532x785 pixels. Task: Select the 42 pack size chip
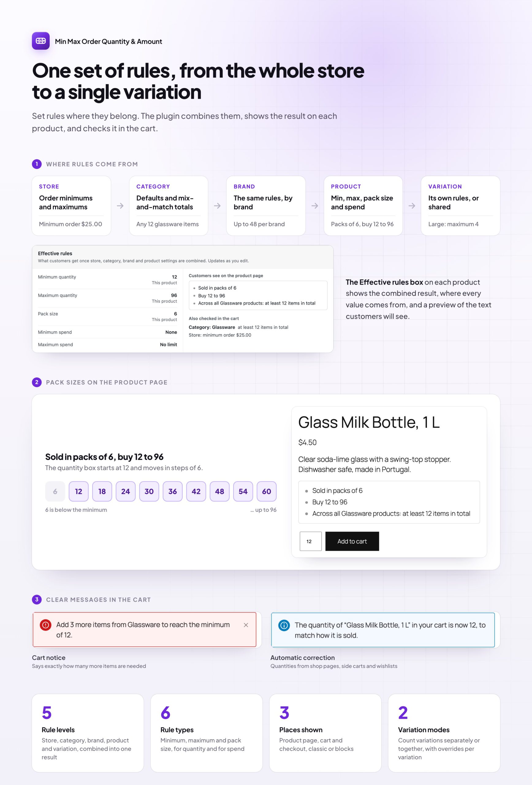196,491
